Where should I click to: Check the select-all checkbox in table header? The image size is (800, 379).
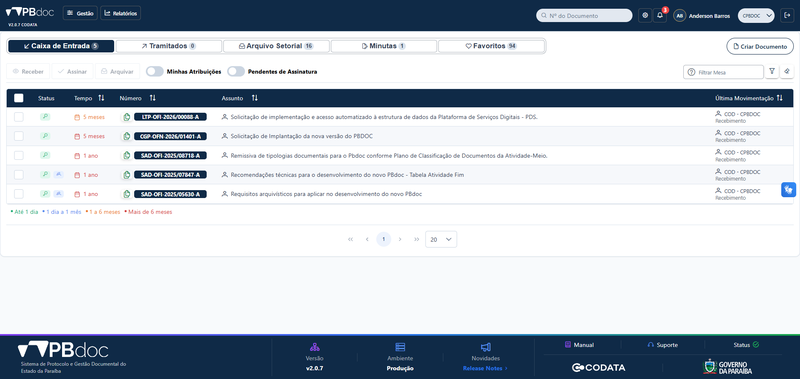[19, 98]
